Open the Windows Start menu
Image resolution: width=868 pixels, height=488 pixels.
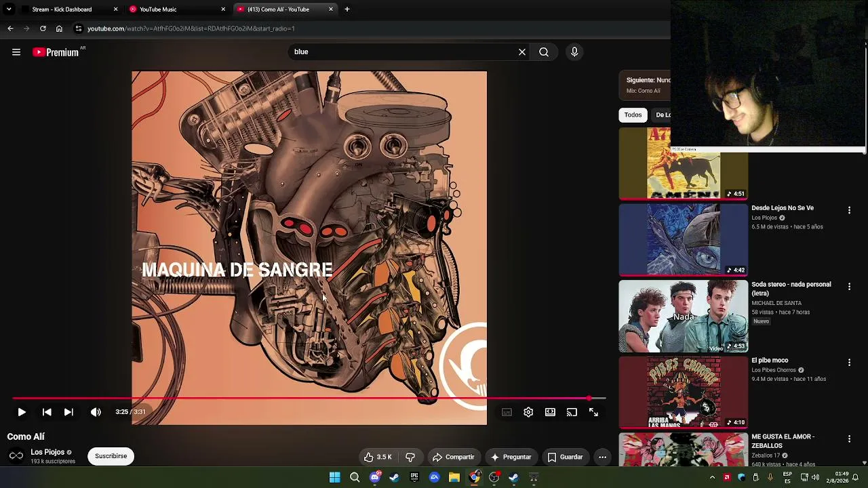[334, 478]
